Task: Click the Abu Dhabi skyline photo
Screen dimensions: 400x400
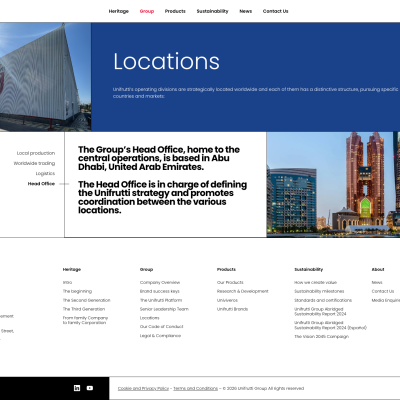Action: 333,185
